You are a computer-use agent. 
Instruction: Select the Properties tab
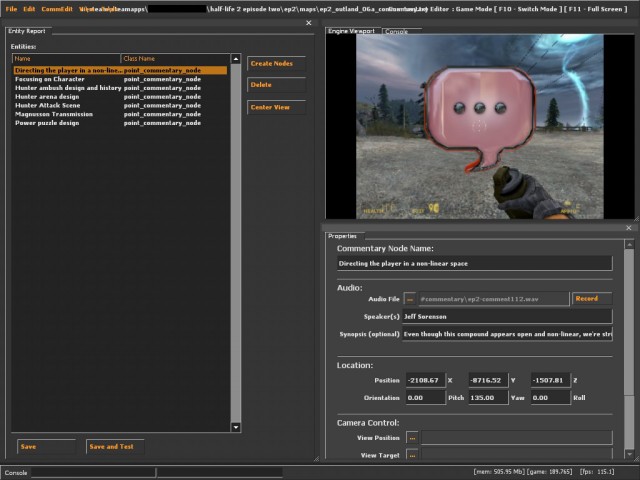tap(342, 236)
